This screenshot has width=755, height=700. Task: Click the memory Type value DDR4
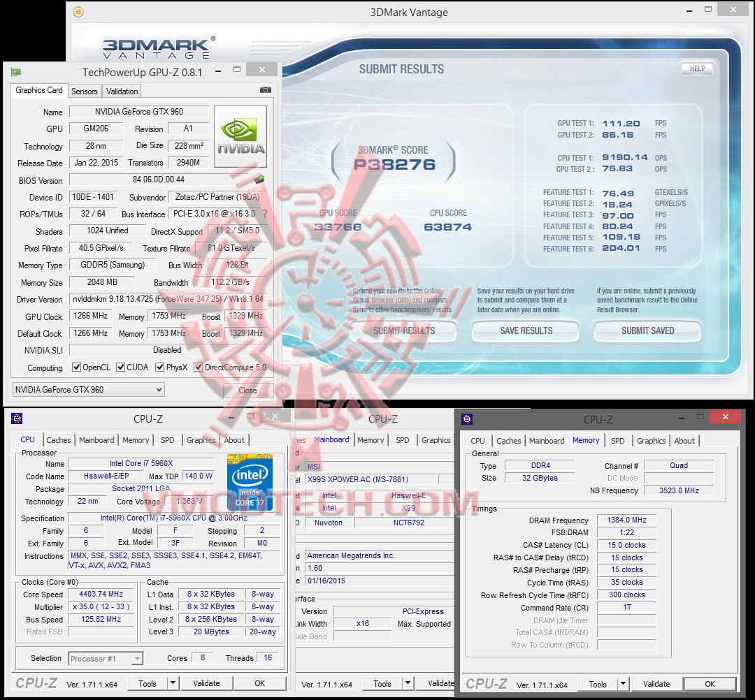tap(540, 466)
